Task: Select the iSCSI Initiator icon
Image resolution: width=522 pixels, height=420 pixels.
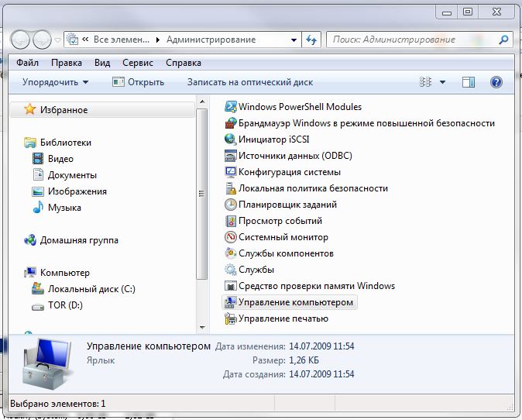Action: (x=230, y=139)
